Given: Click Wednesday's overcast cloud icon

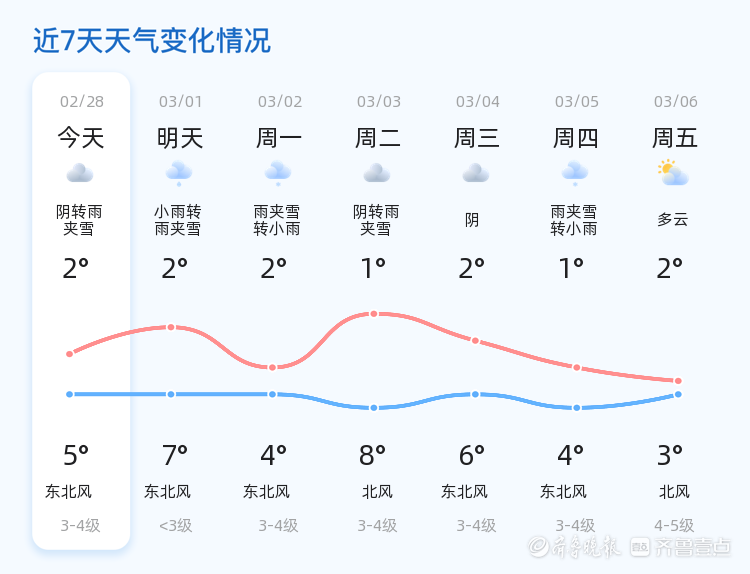Looking at the screenshot, I should click(x=476, y=174).
